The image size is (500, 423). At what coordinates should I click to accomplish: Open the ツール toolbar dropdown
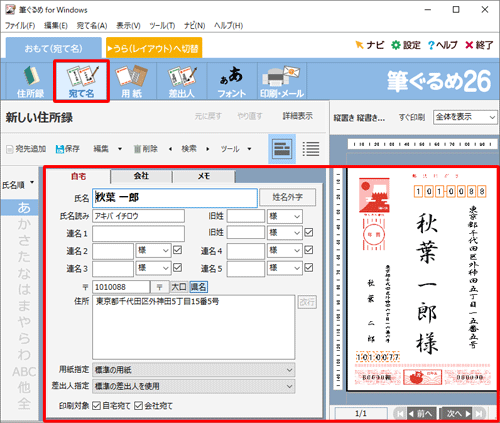click(236, 149)
